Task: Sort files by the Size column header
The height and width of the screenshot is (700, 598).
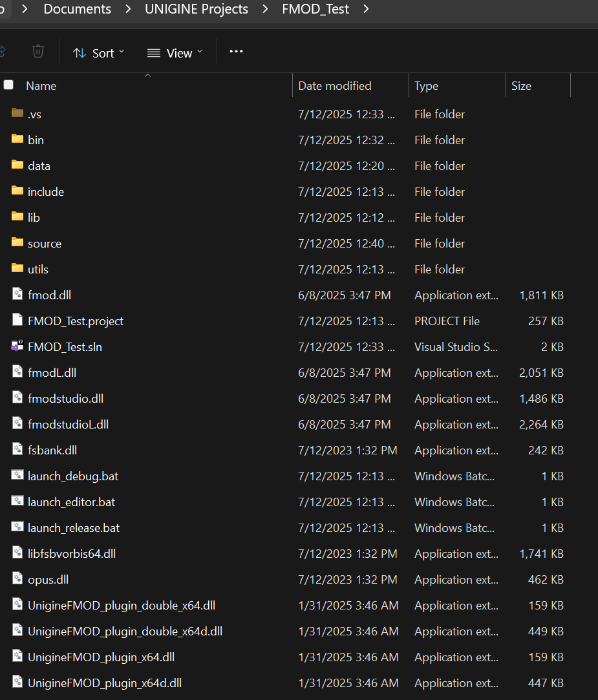Action: 521,85
